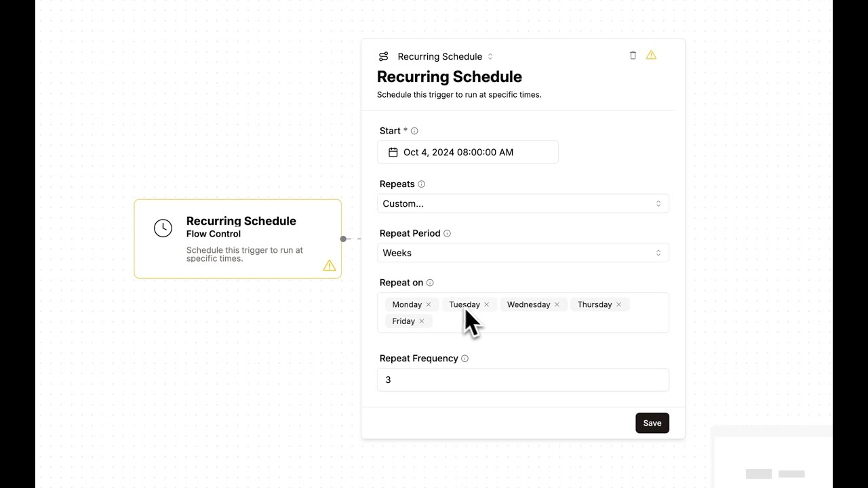This screenshot has width=868, height=488.
Task: Click the info icon next to Repeat Frequency
Action: (465, 359)
